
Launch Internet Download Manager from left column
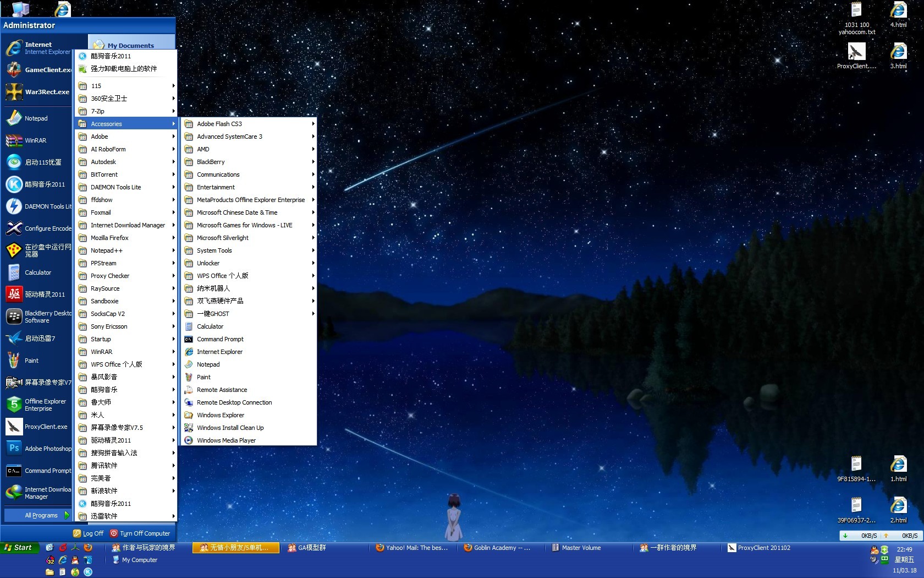point(37,493)
